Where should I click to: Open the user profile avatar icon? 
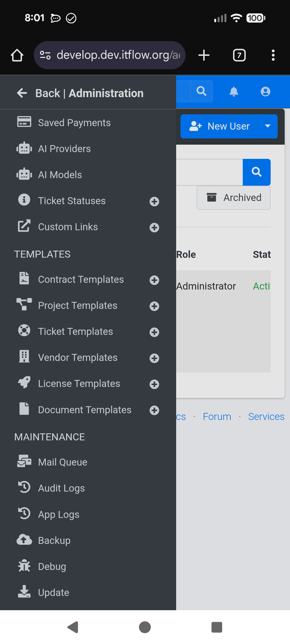click(x=265, y=92)
